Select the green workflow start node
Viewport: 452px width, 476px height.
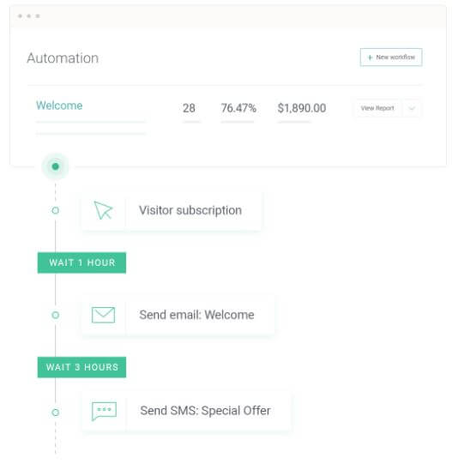[x=55, y=166]
